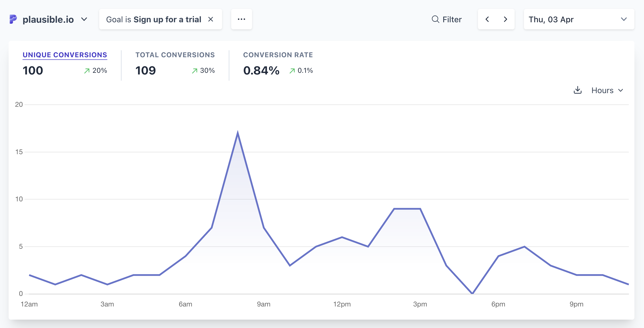Go to the previous day with the left arrow
Image resolution: width=644 pixels, height=328 pixels.
[x=487, y=19]
